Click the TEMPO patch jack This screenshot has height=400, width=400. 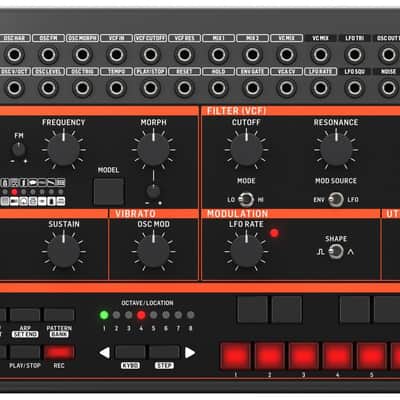click(116, 88)
